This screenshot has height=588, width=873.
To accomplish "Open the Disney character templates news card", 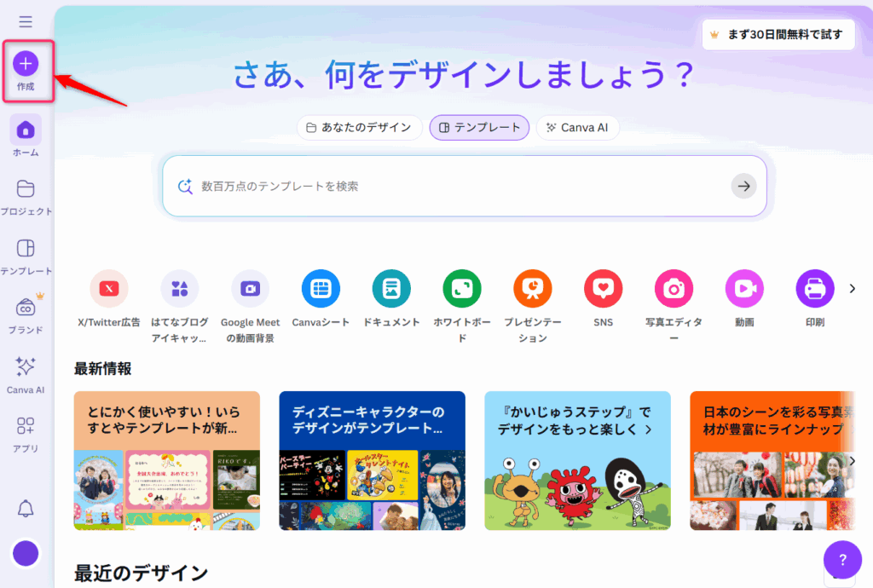I will coord(372,461).
